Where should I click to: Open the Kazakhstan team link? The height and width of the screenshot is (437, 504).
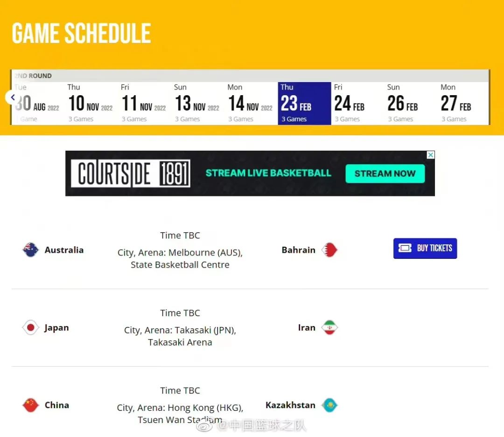click(x=290, y=405)
